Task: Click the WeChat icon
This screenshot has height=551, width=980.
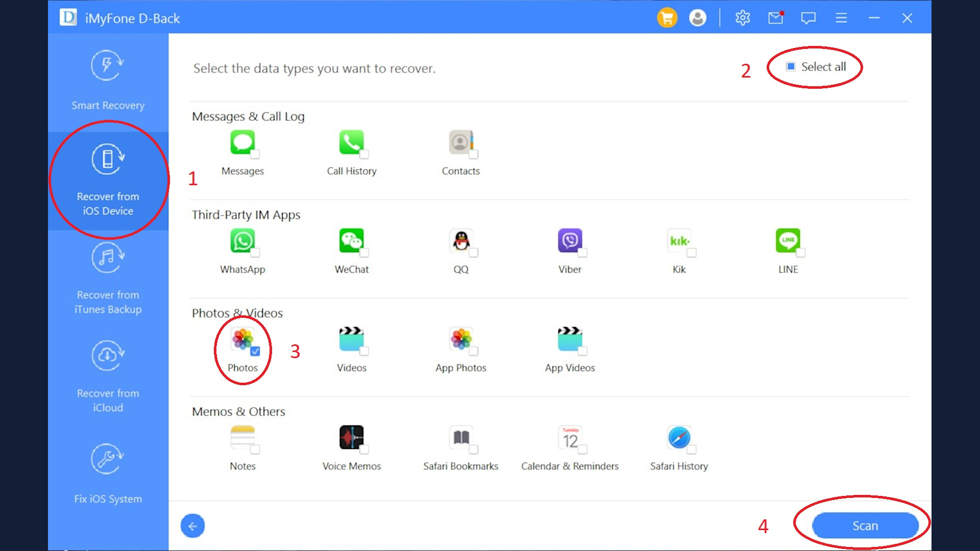Action: click(352, 240)
